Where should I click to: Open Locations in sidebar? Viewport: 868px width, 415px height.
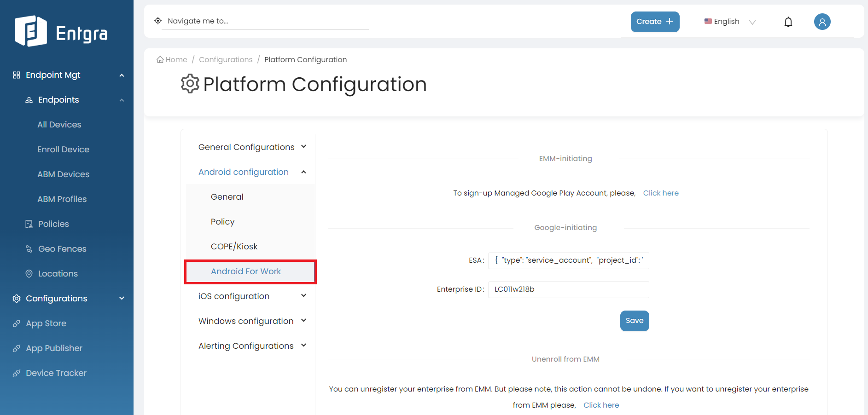pyautogui.click(x=58, y=274)
